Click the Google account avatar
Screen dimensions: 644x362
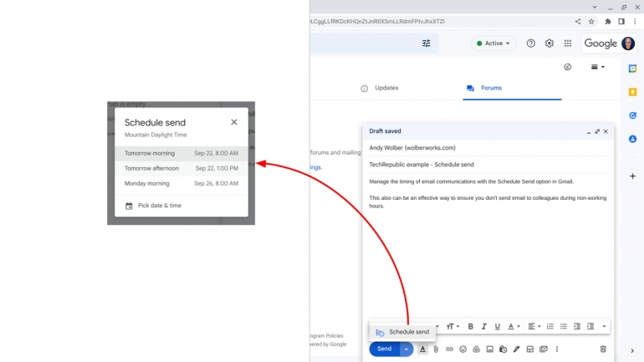(628, 43)
